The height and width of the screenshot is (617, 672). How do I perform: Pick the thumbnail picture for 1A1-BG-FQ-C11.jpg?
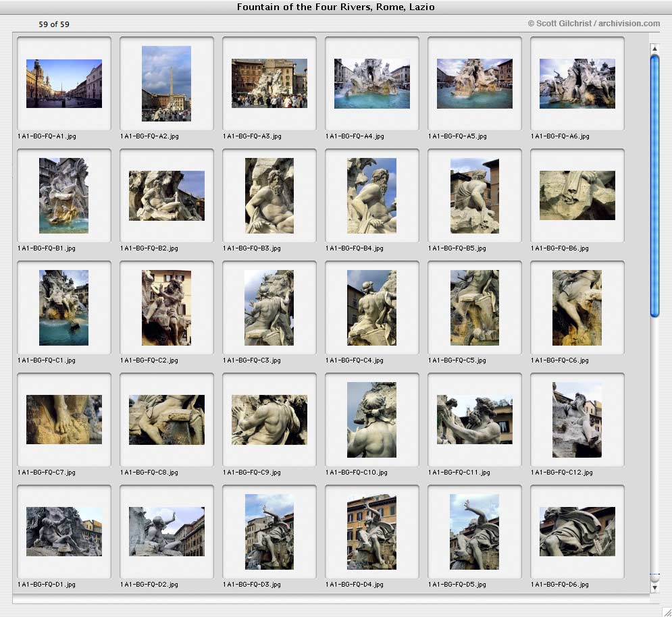click(474, 419)
